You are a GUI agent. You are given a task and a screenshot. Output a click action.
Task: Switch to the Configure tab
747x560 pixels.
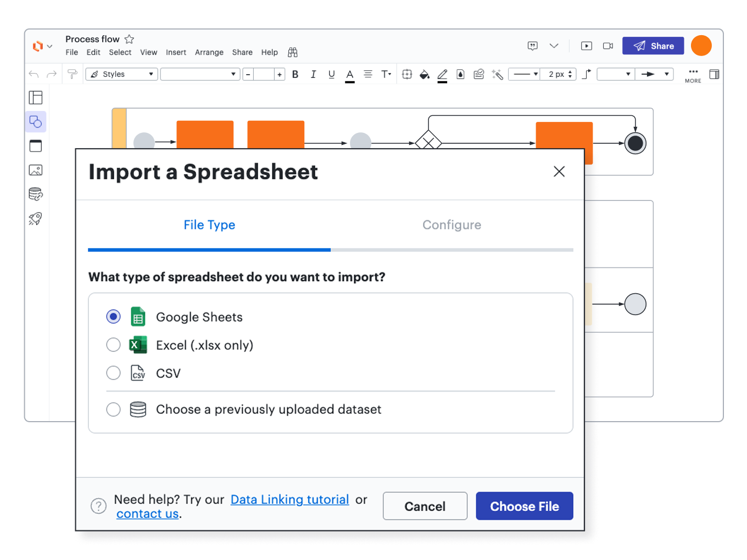tap(451, 225)
